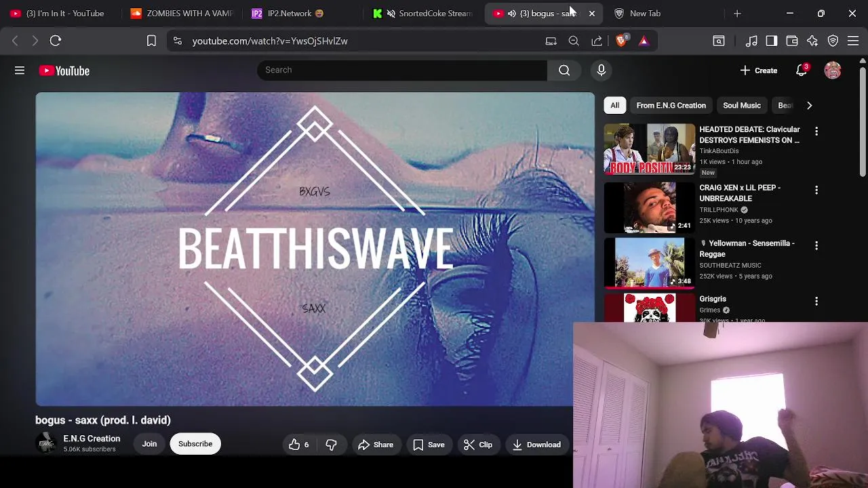Reload the page in the browser

point(56,41)
